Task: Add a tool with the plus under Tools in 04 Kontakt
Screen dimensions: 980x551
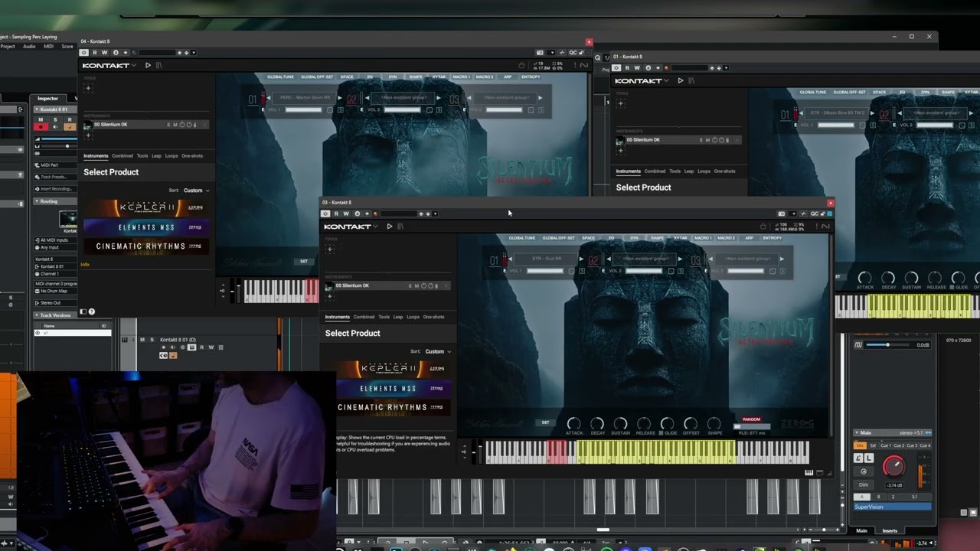Action: 88,88
